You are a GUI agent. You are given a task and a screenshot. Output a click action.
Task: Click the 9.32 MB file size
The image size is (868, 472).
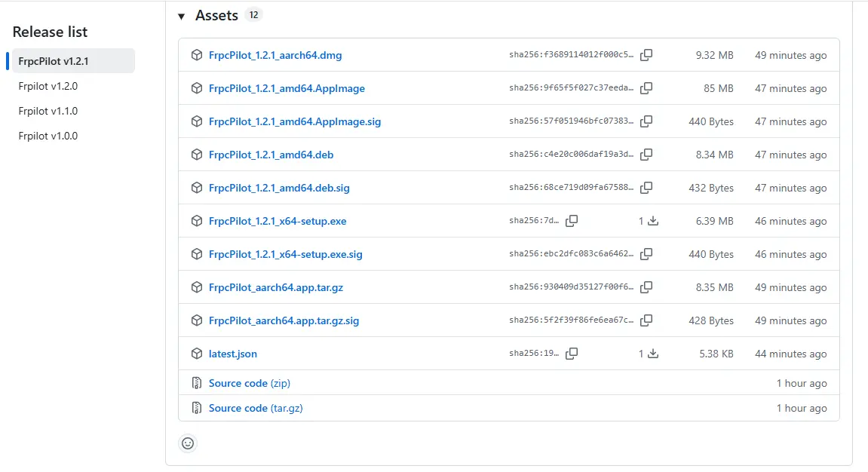click(x=715, y=55)
